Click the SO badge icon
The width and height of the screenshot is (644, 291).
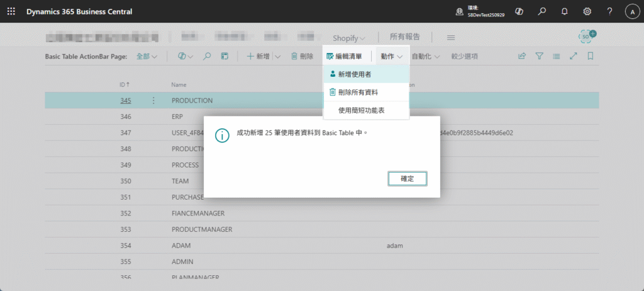(x=587, y=37)
